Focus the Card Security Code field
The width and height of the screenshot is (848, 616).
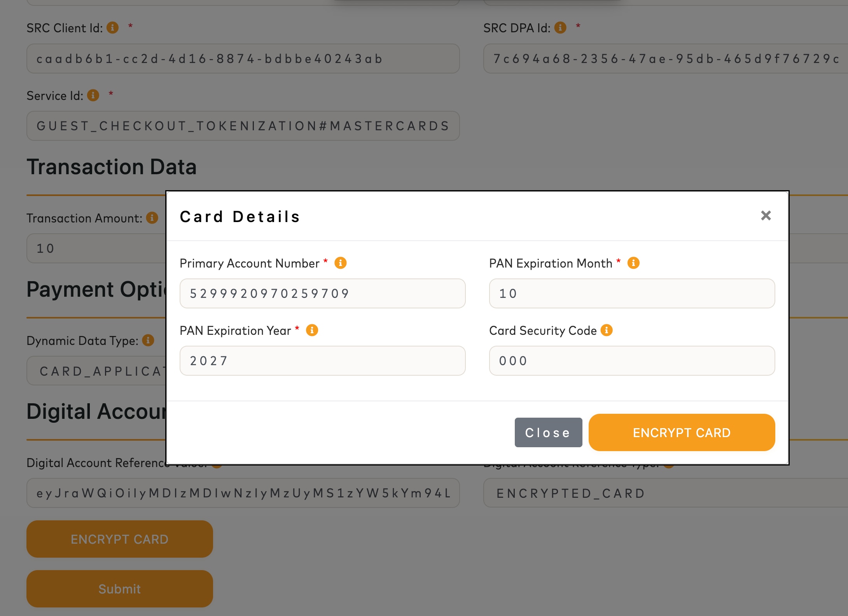[632, 360]
